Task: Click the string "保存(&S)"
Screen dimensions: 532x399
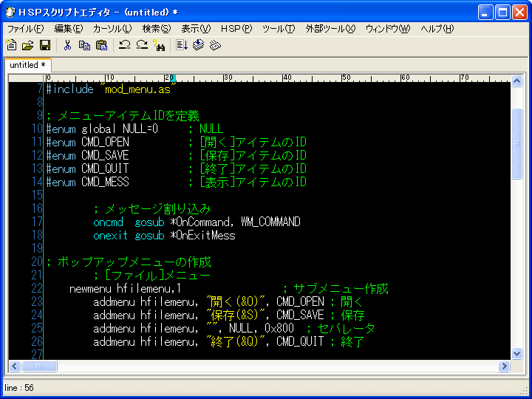Action: click(237, 316)
